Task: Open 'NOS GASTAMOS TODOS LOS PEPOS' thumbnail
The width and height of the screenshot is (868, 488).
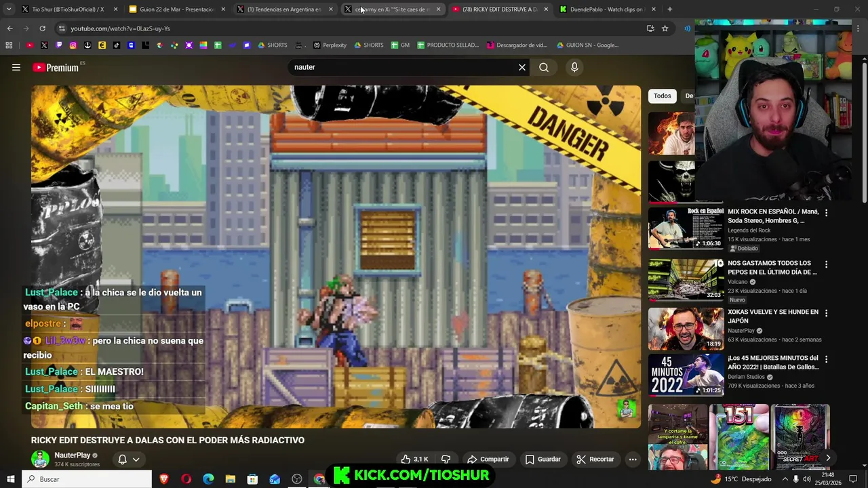Action: click(x=686, y=279)
